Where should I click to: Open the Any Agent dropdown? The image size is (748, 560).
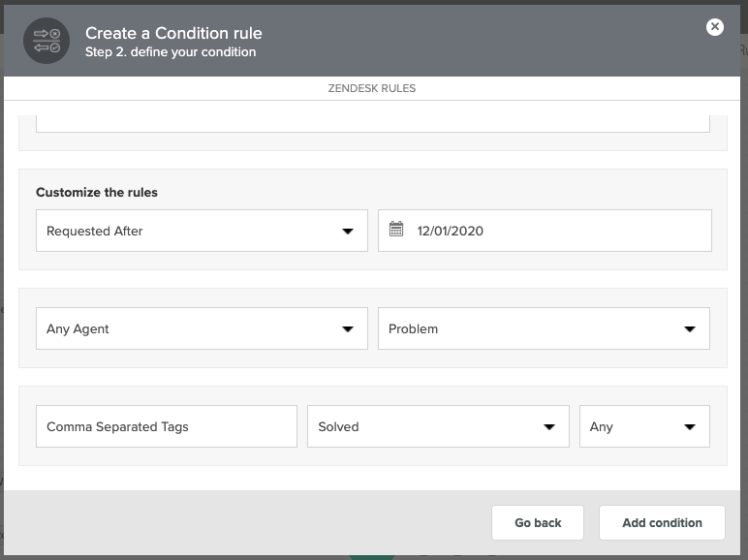click(x=202, y=328)
